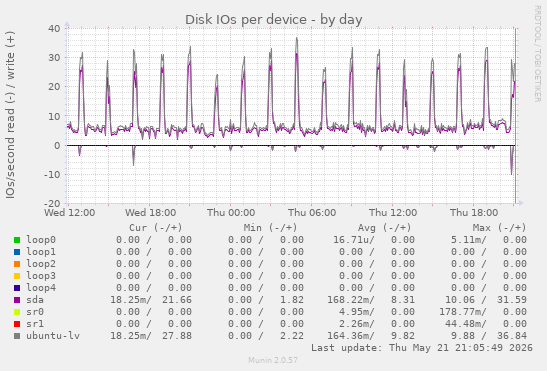Click the loop1 blue legend swatch
The height and width of the screenshot is (371, 547).
[x=17, y=252]
